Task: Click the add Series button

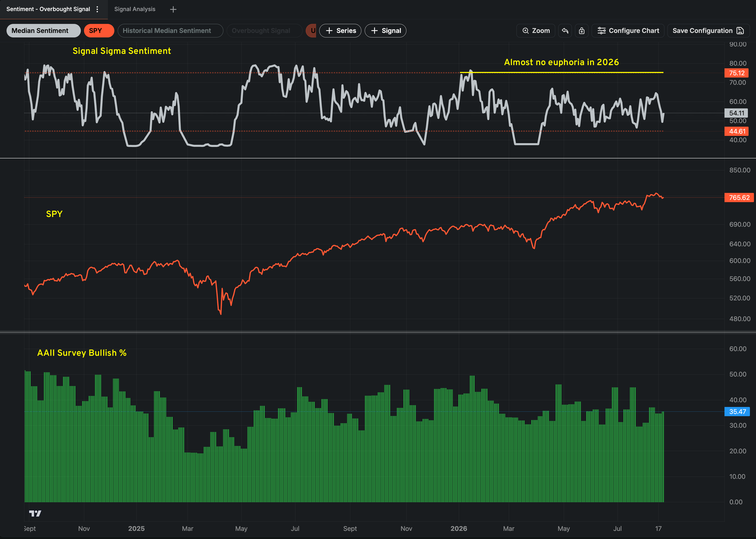Action: point(340,31)
